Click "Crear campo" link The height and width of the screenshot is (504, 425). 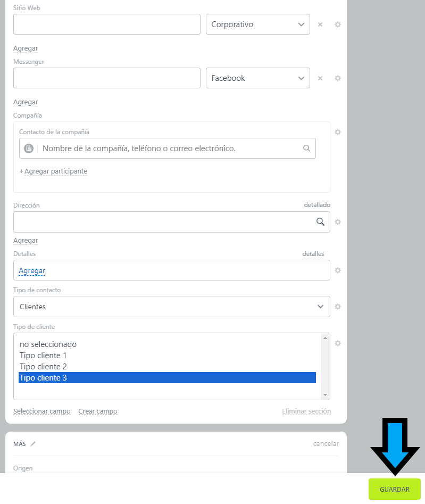[98, 411]
